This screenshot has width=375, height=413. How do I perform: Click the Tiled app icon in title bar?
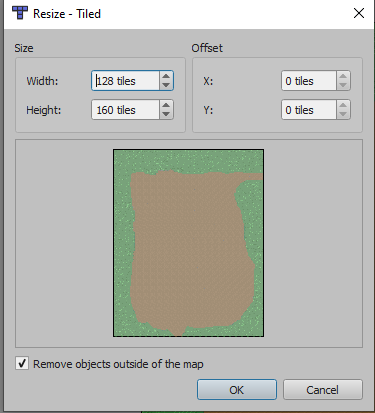(x=20, y=13)
